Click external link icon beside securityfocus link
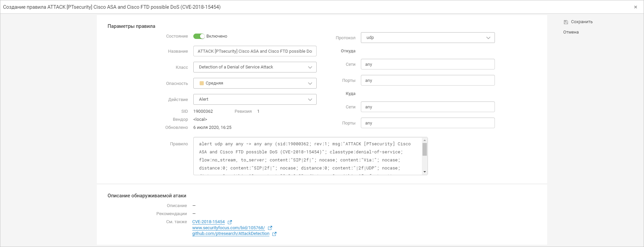The height and width of the screenshot is (247, 644). (x=270, y=228)
